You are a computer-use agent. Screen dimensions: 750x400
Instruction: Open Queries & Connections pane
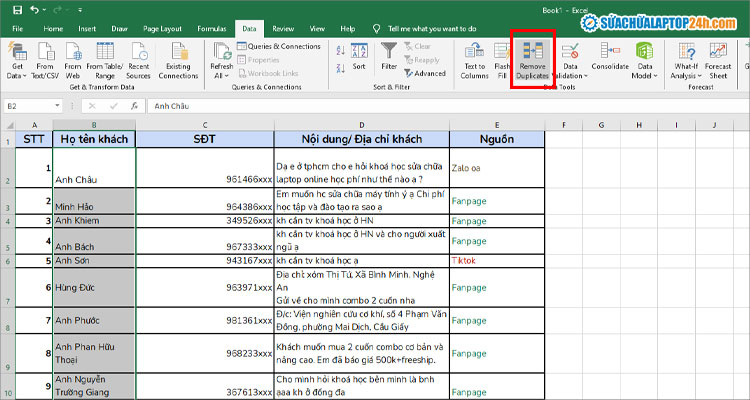coord(278,46)
